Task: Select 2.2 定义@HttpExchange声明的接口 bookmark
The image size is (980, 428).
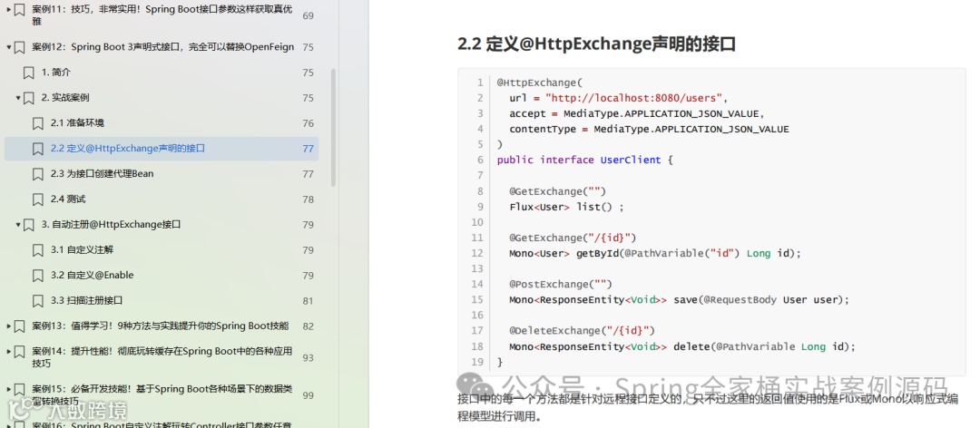Action: click(x=128, y=149)
